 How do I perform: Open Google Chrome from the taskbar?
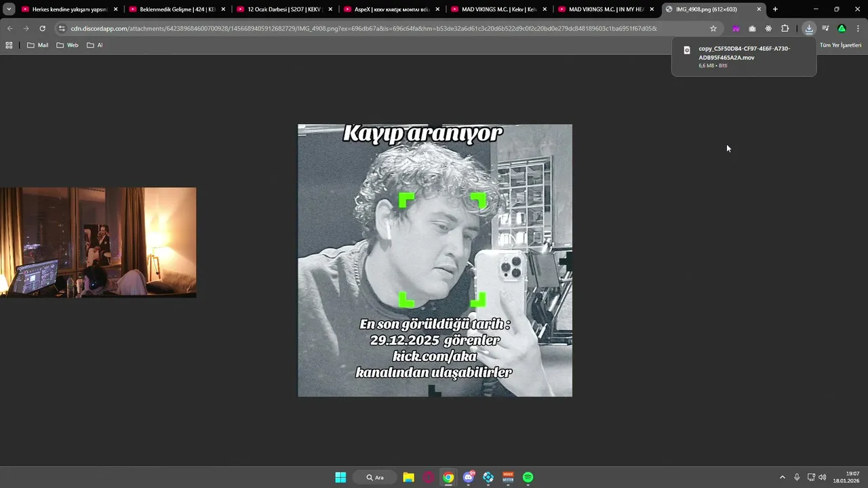(448, 477)
